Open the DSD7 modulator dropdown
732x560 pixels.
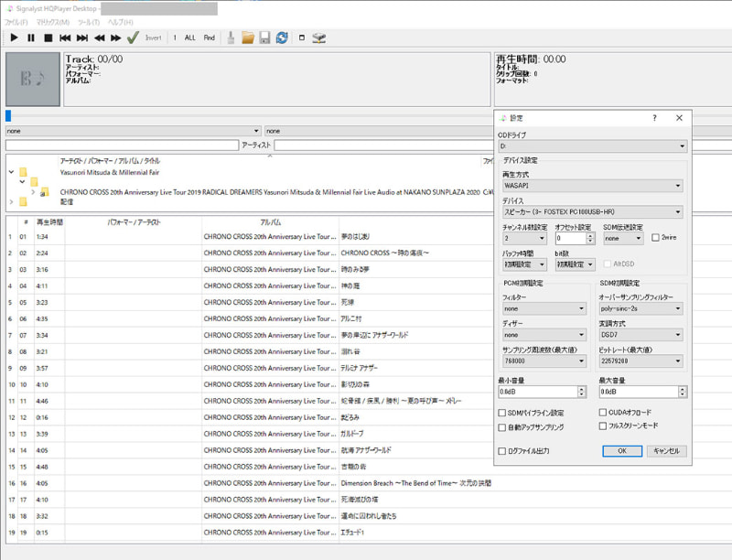point(641,335)
